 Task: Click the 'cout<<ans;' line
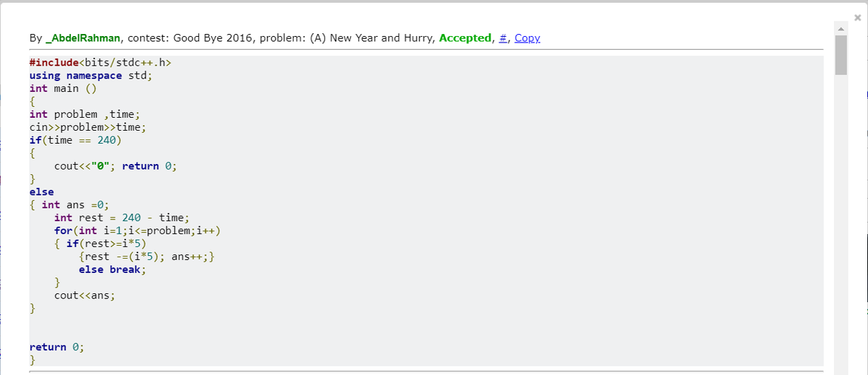[x=85, y=296]
